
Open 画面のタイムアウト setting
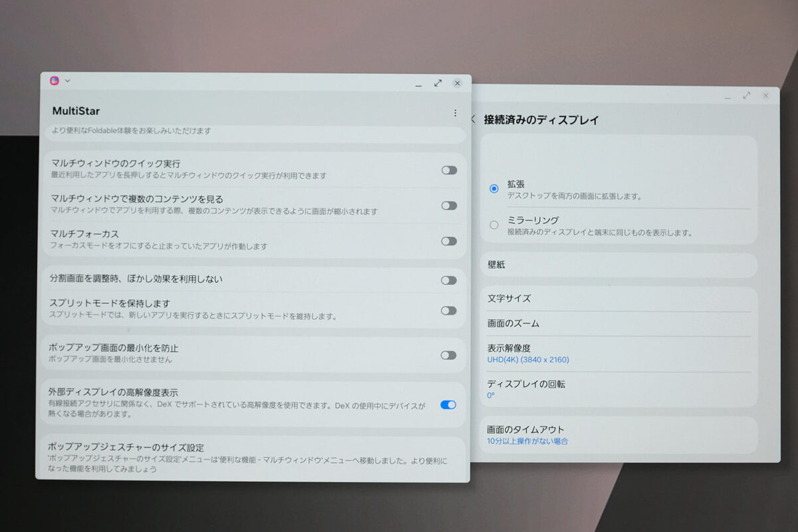(x=618, y=435)
